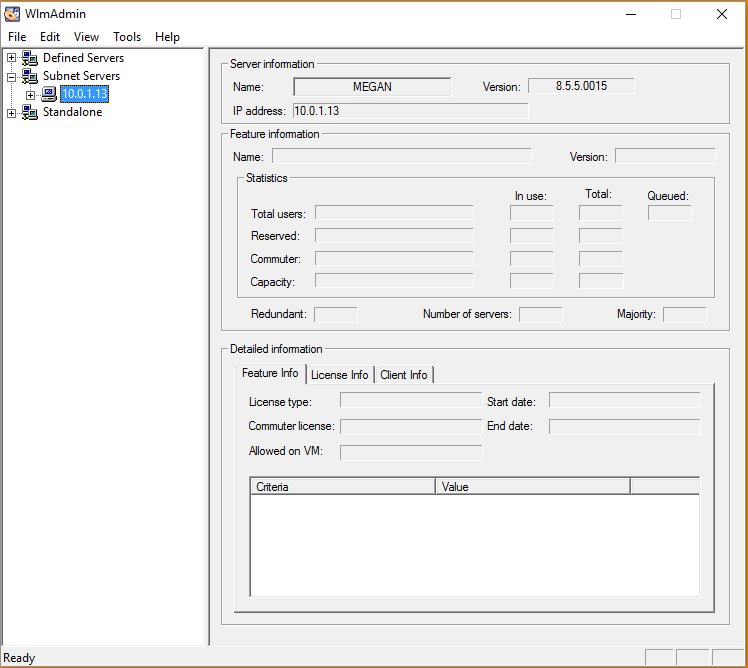
Task: Click the Reserved In use field
Action: pyautogui.click(x=531, y=235)
